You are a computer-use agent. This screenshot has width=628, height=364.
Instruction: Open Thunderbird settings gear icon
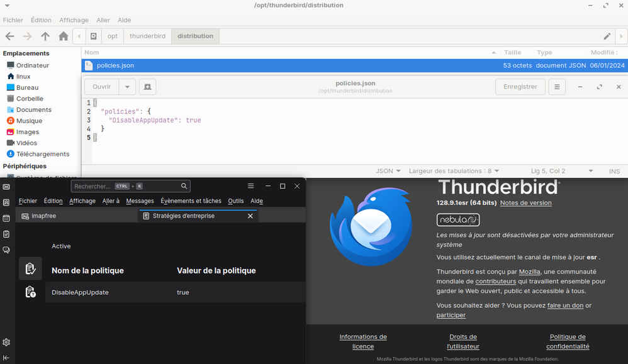pos(6,343)
